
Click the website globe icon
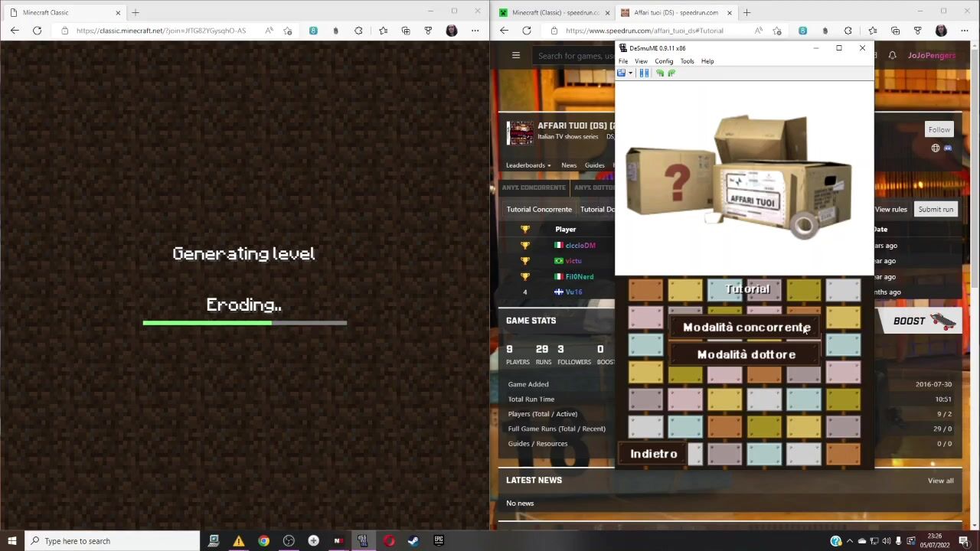tap(935, 148)
